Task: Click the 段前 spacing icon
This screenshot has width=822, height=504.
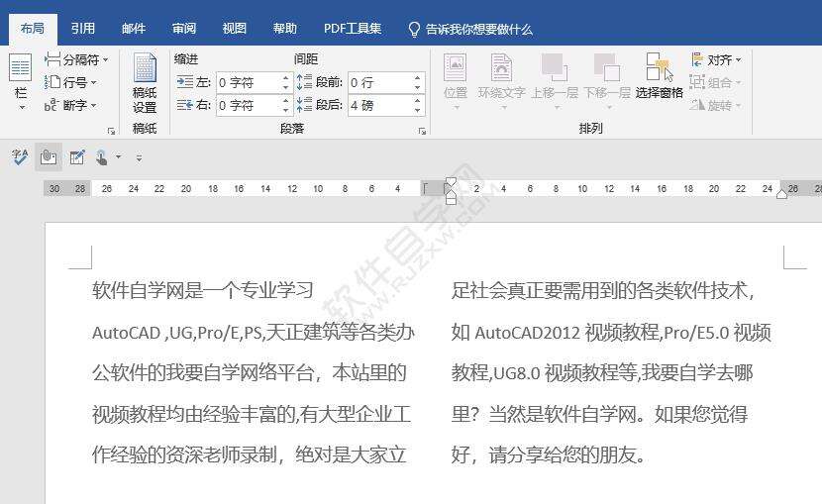Action: (x=304, y=82)
